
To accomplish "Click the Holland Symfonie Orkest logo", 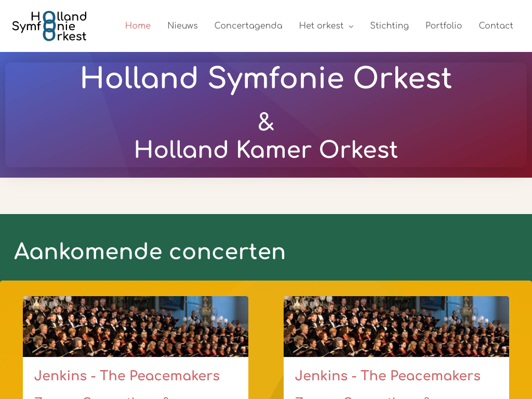I will click(49, 26).
